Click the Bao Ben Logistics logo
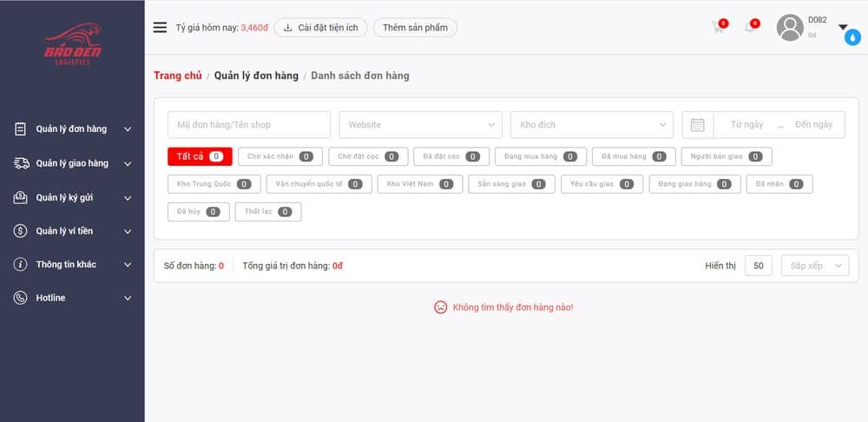 click(72, 43)
